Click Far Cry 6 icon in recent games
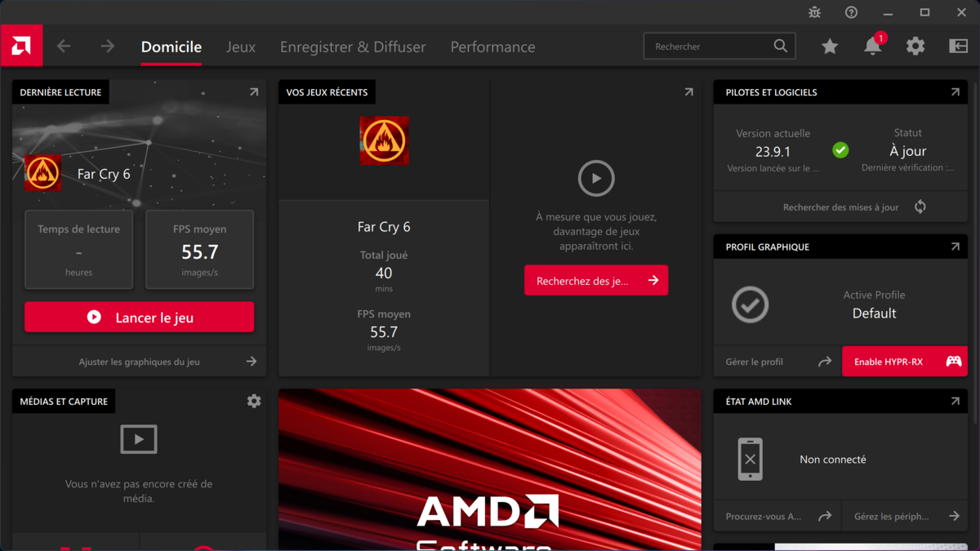Screen dimensions: 980x551 click(x=384, y=140)
